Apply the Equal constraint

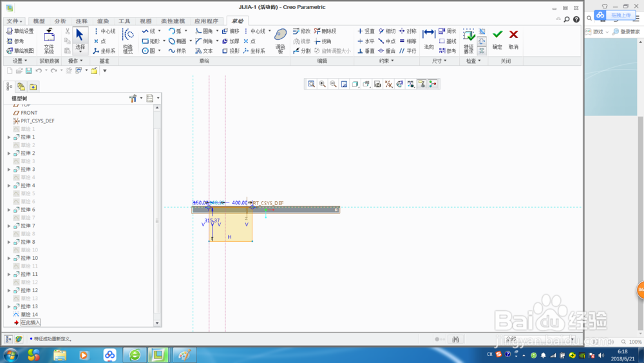pos(408,41)
